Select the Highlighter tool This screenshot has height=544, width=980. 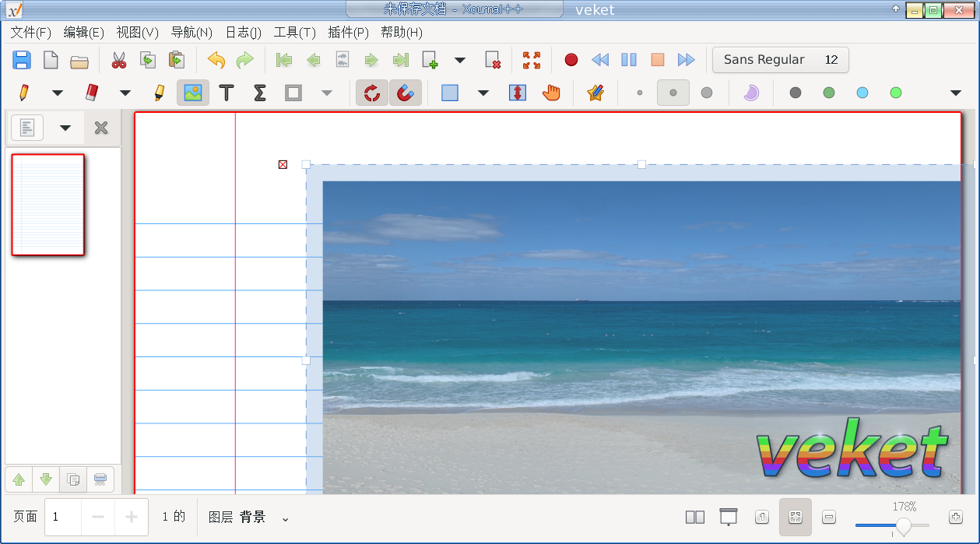(x=159, y=93)
